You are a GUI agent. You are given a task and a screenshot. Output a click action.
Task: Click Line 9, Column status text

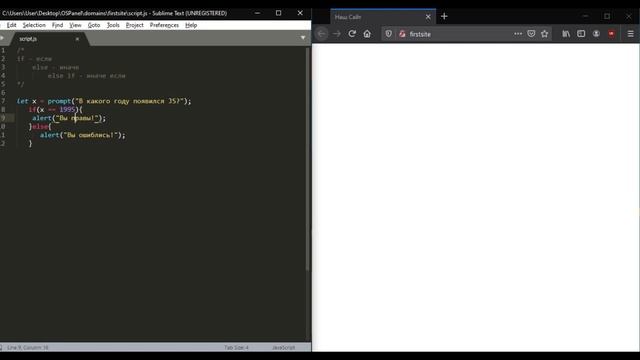pyautogui.click(x=27, y=347)
